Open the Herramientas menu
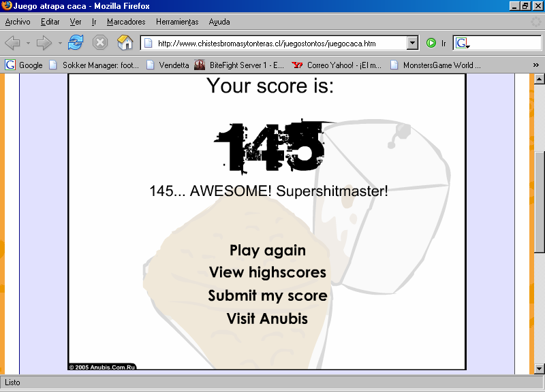Image resolution: width=545 pixels, height=392 pixels. pos(177,22)
